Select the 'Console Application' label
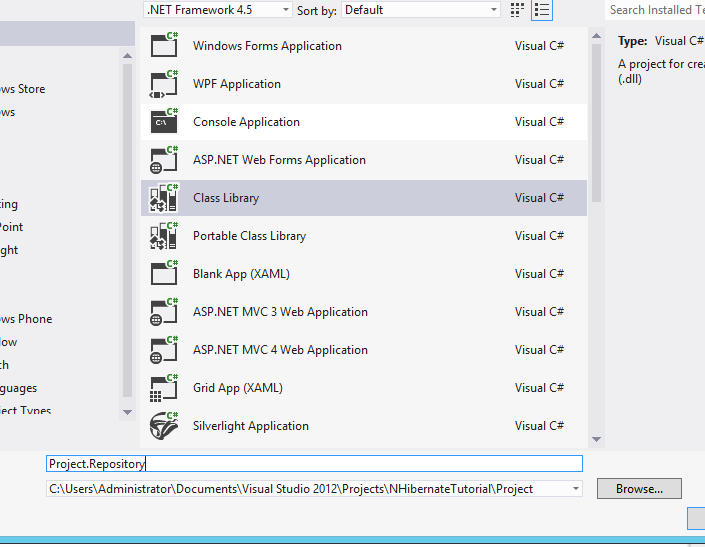Screen dimensions: 705x547 point(246,122)
